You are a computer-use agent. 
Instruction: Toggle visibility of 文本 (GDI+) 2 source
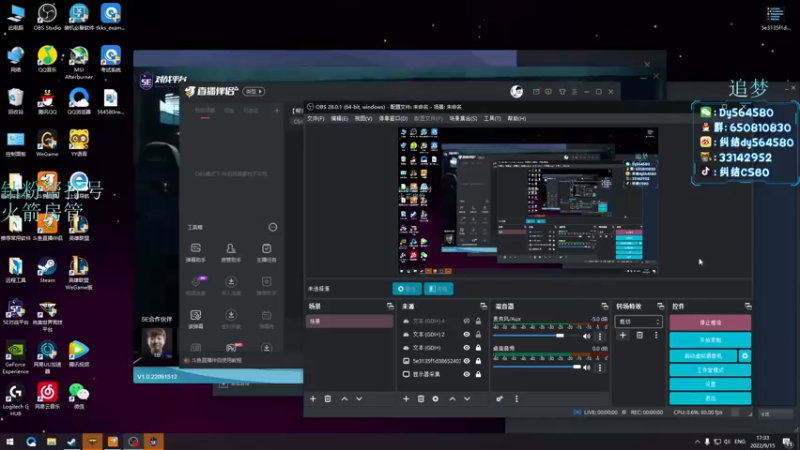466,334
